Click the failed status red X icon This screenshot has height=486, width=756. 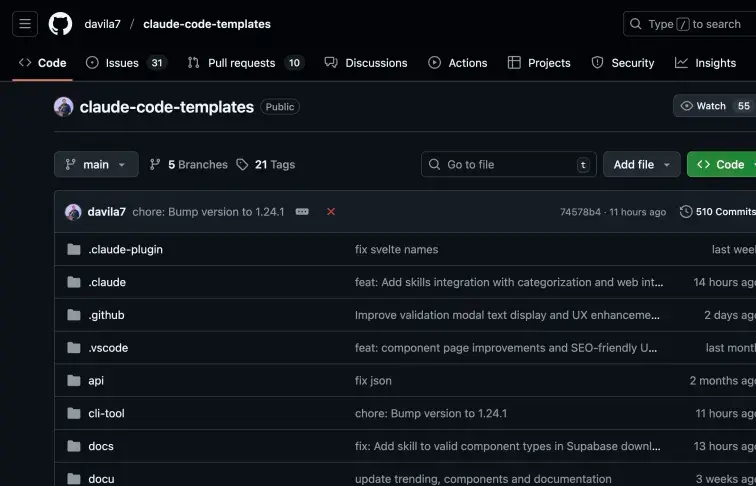point(331,212)
